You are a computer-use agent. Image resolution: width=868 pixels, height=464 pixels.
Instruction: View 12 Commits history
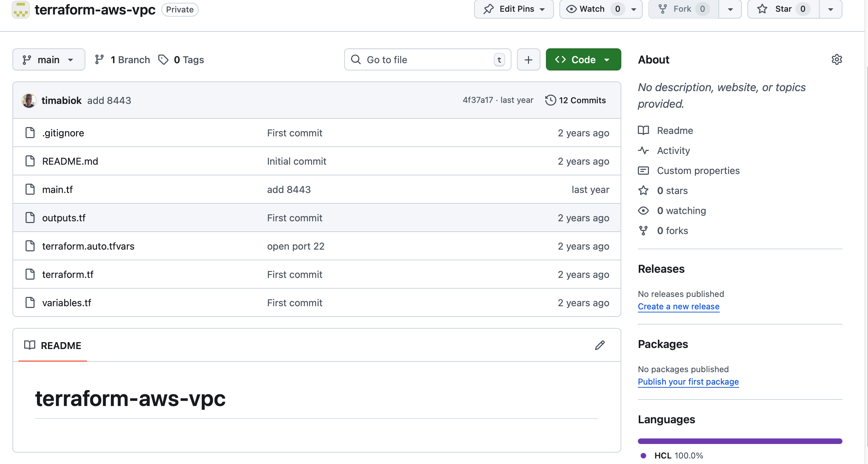[x=575, y=100]
